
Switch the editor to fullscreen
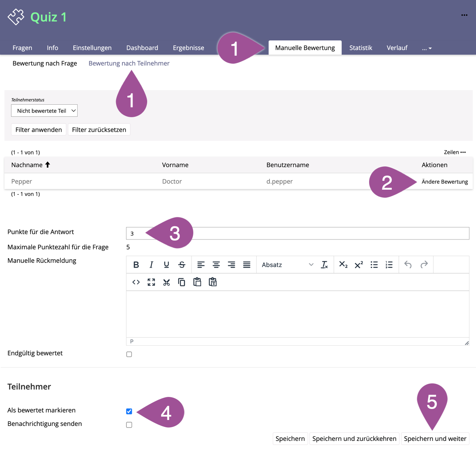click(151, 282)
